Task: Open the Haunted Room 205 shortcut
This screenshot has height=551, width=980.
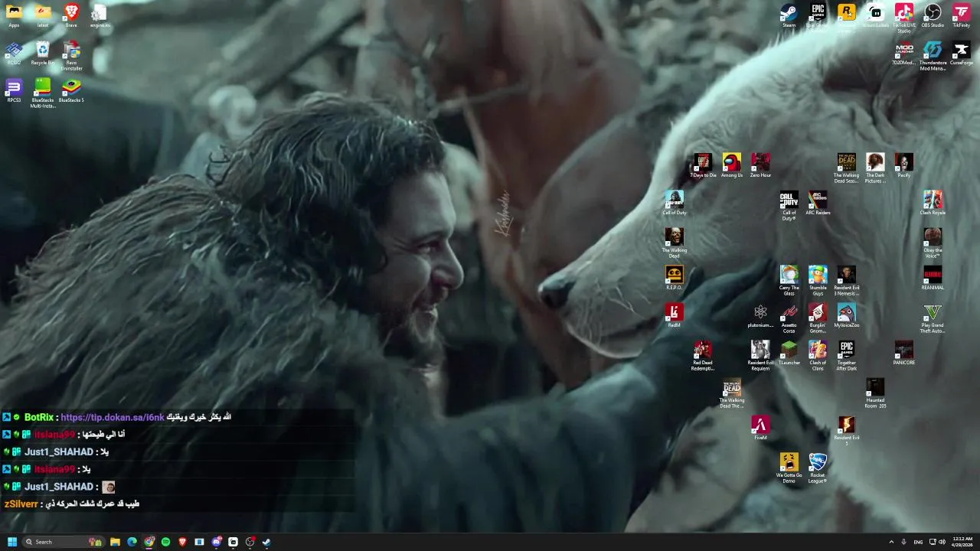Action: pyautogui.click(x=875, y=392)
